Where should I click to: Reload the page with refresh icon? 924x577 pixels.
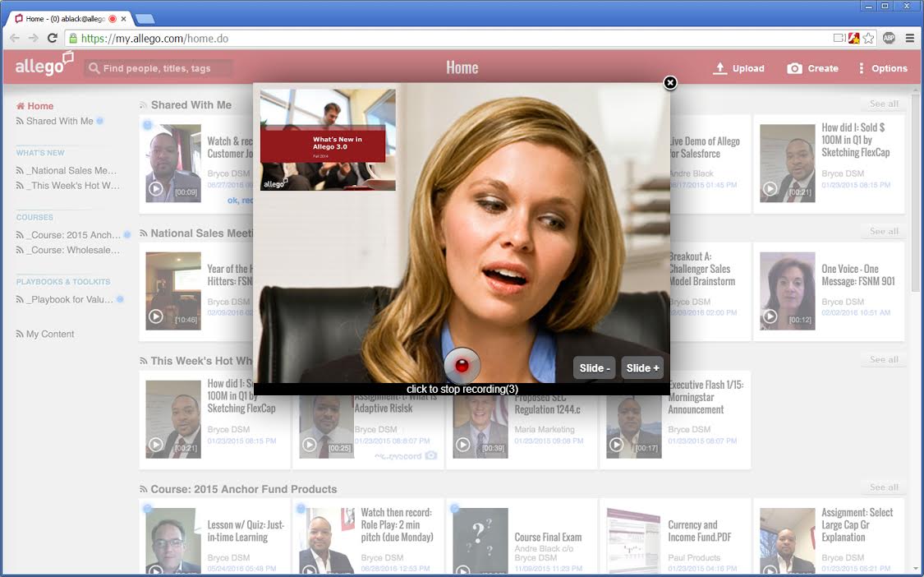pyautogui.click(x=53, y=39)
